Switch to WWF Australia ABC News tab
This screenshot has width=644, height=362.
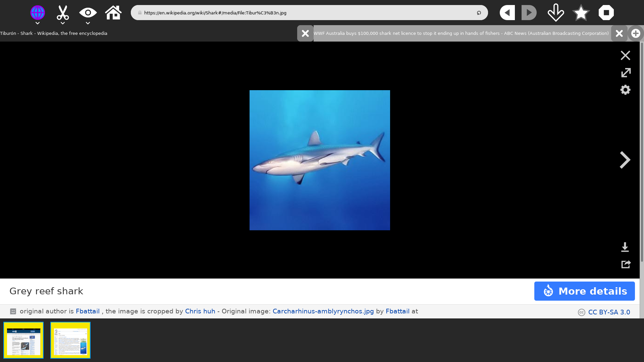(461, 34)
